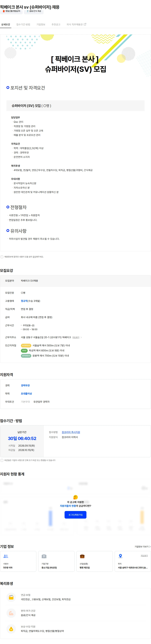Viewport: 151px width, 644px height.
Task: Click the 위치 map pin icon
Action: point(120,556)
